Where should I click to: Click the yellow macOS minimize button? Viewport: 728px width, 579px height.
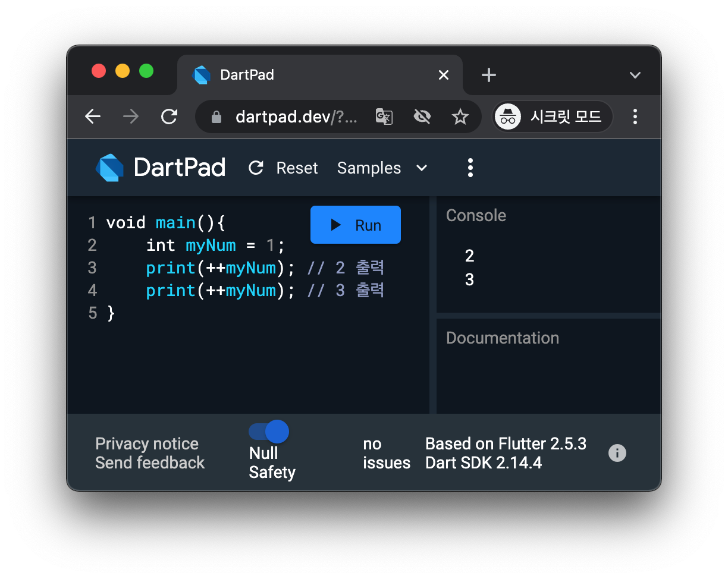[x=123, y=71]
